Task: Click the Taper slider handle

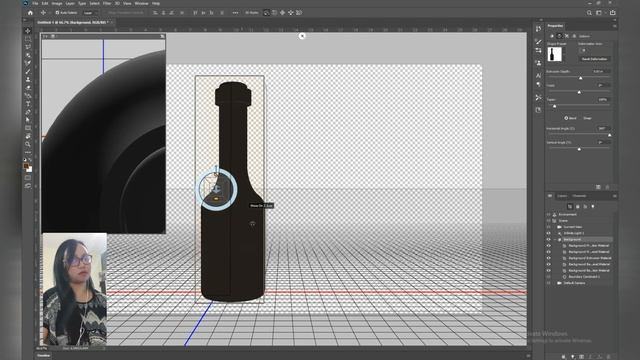Action: [554, 106]
